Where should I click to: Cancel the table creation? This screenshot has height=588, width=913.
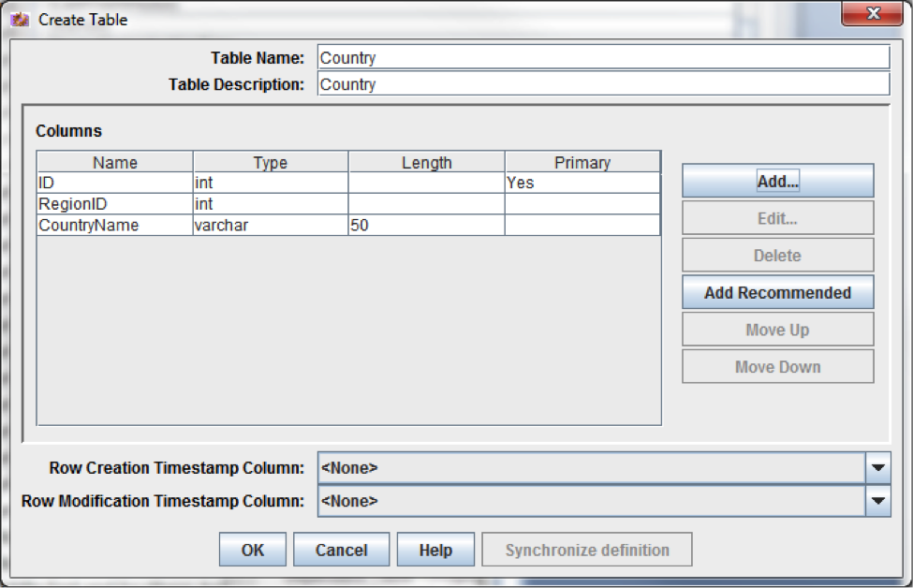[341, 550]
